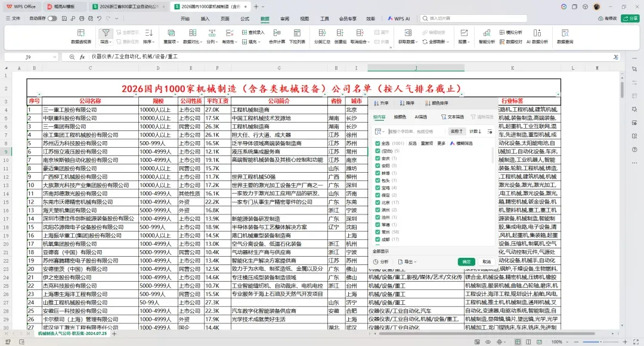Uncheck the 全选 select-all checkbox
644x346 pixels.
click(377, 144)
